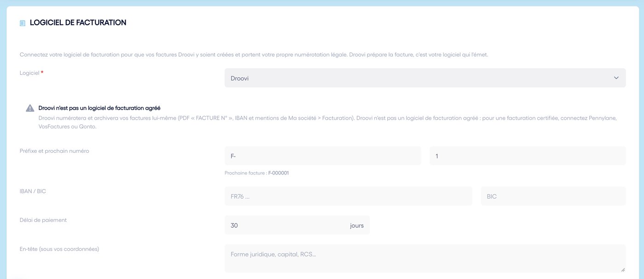Click the IBAN field with FR76 placeholder
644x279 pixels.
point(348,196)
